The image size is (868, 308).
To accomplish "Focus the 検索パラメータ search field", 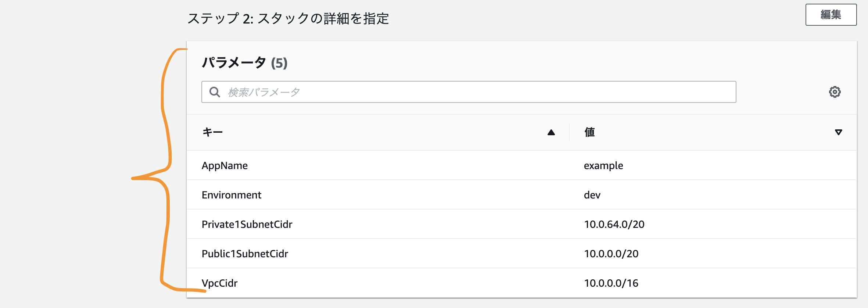I will click(478, 92).
